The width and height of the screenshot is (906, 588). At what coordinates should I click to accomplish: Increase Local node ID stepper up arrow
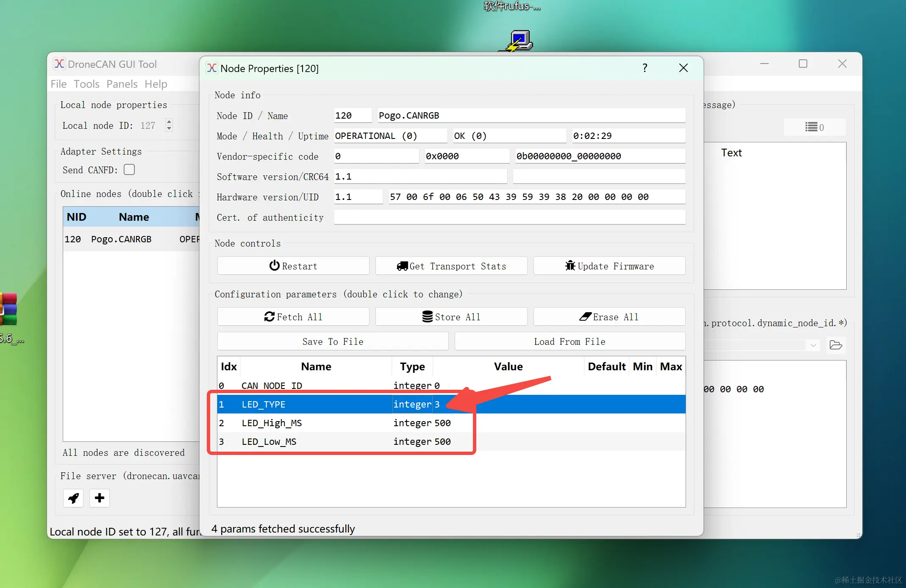click(x=169, y=122)
